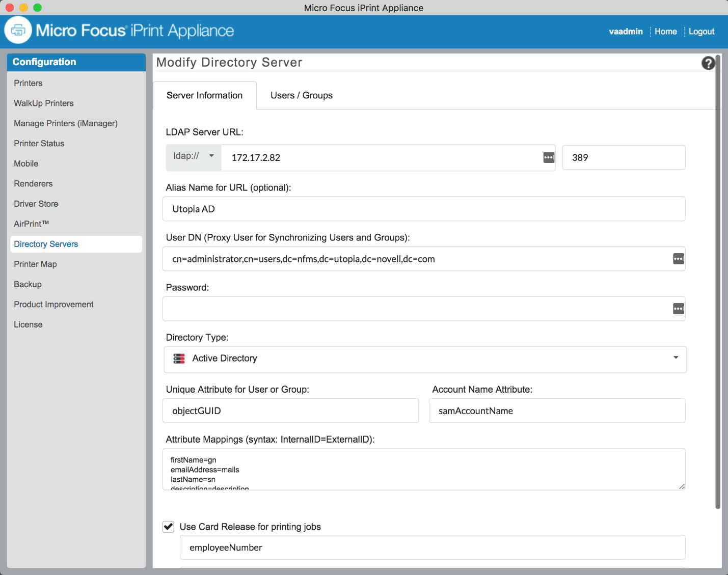This screenshot has width=728, height=575.
Task: Open the Printer Map page
Action: pyautogui.click(x=35, y=264)
